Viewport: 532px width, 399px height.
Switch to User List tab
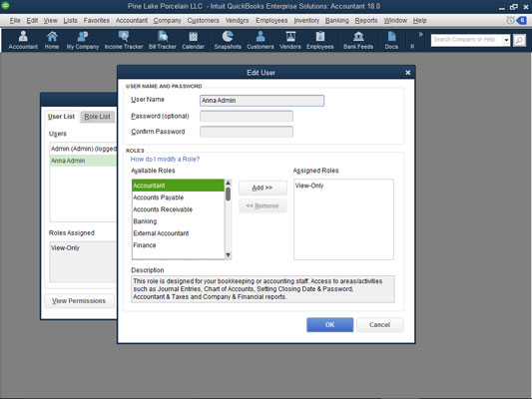click(61, 117)
